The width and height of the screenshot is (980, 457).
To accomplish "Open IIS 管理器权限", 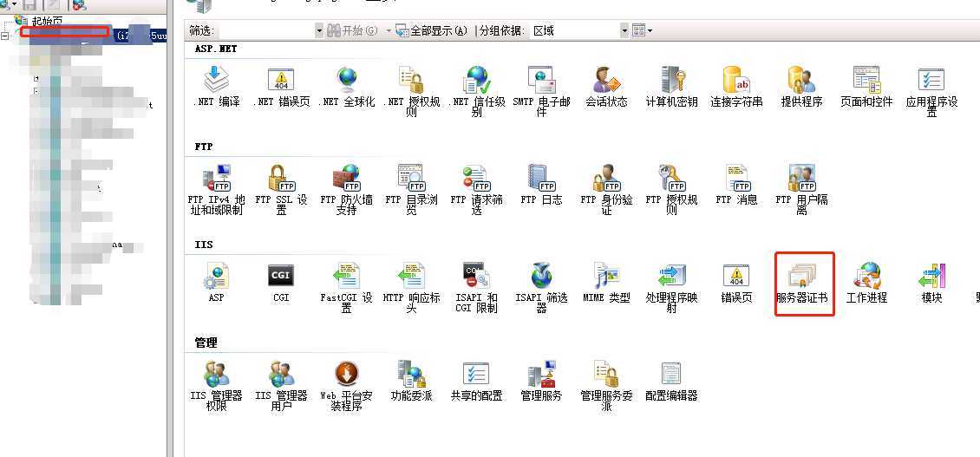I will coord(216,387).
